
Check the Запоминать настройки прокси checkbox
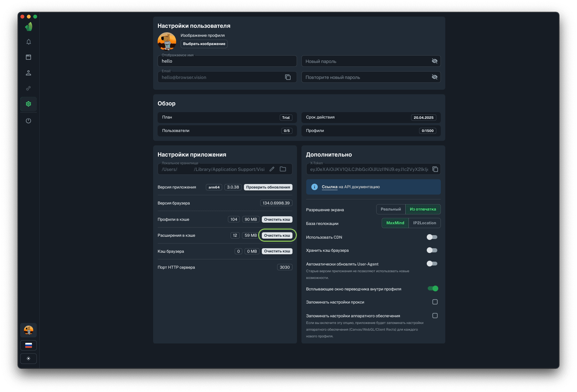coord(435,302)
